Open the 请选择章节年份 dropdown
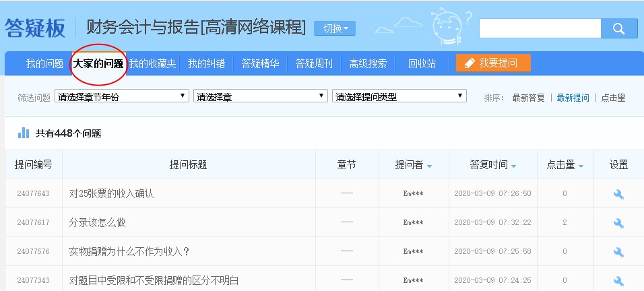The image size is (644, 291). 121,97
